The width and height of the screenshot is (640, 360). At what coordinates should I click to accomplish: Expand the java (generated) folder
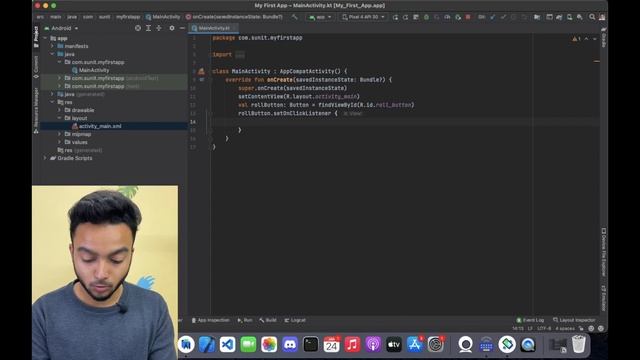click(52, 94)
